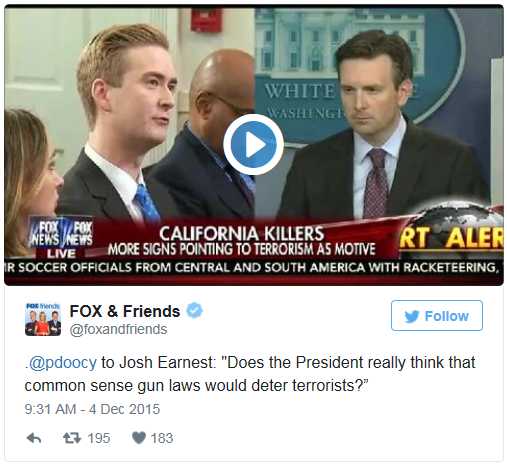
Task: Open the 9:31 AM - 4 Dec 2015 timestamp
Action: click(x=92, y=409)
